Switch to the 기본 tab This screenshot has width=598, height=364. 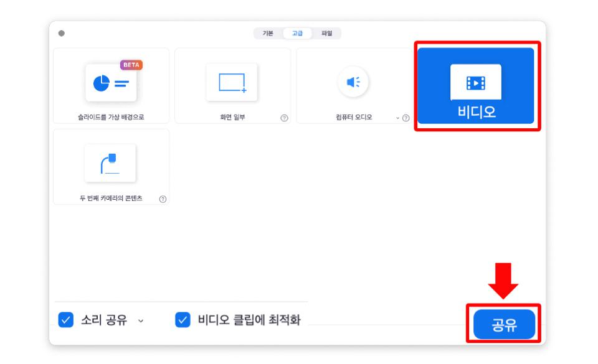click(268, 34)
